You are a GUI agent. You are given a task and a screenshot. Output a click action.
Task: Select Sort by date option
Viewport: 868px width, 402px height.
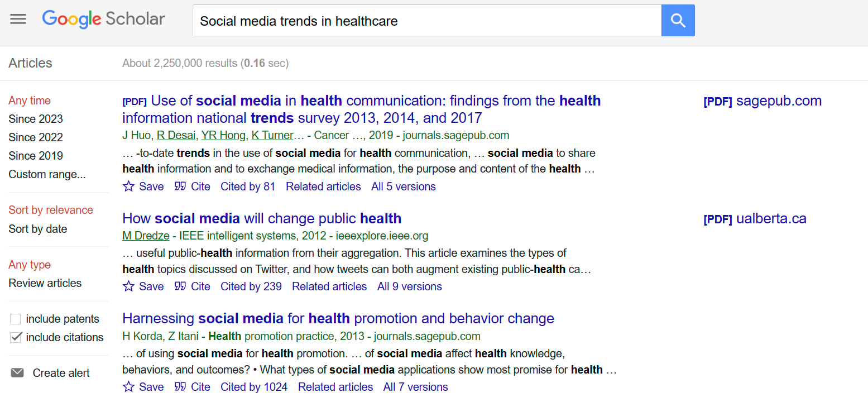(x=38, y=229)
